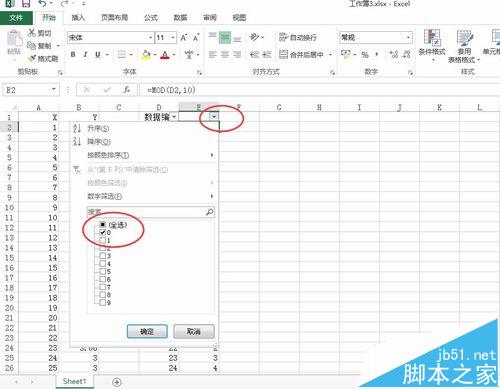Screen dimensions: 500x389
Task: Open filter dropdown on 数据编 header cell
Action: (174, 117)
